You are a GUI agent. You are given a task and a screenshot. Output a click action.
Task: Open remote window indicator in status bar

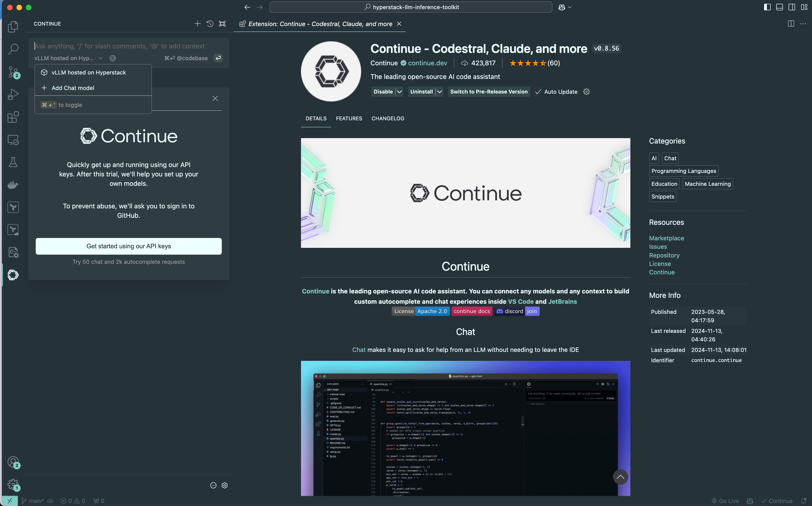[x=10, y=501]
